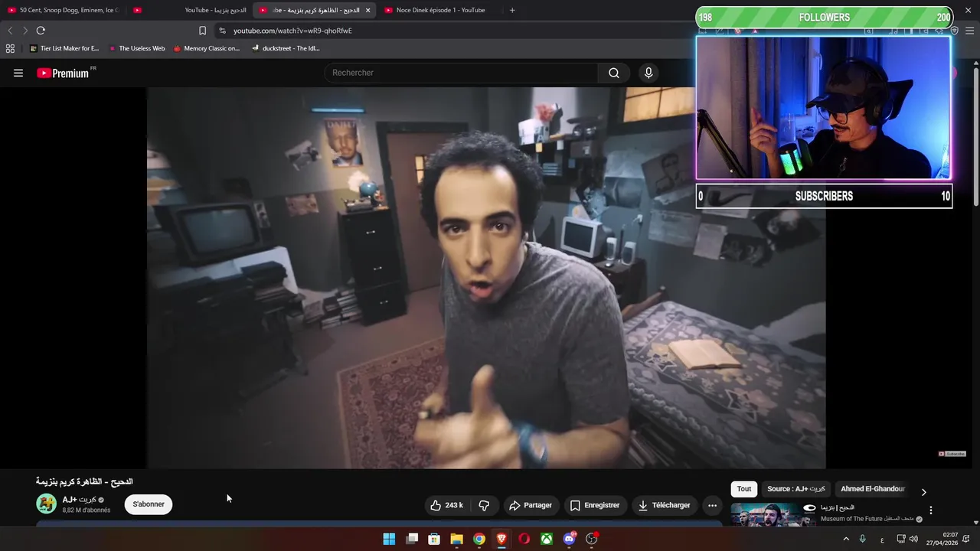Show hidden system tray icons
The width and height of the screenshot is (980, 551).
pyautogui.click(x=846, y=539)
